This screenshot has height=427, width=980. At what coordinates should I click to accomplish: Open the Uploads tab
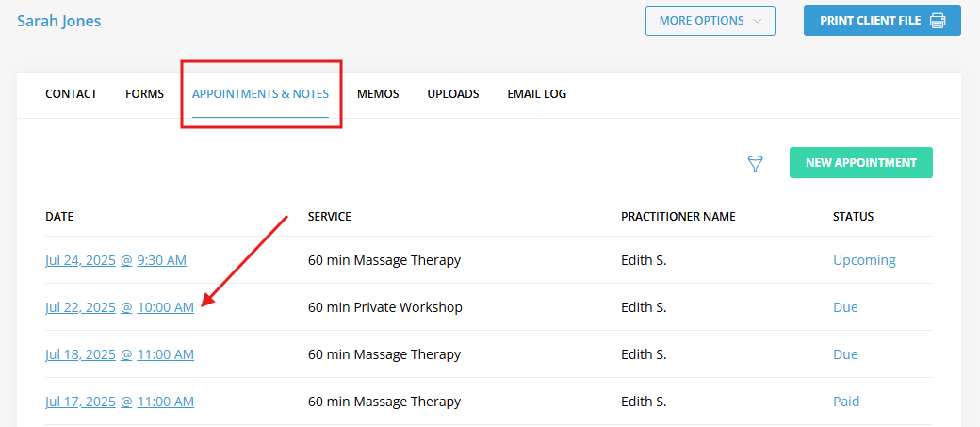(x=453, y=94)
